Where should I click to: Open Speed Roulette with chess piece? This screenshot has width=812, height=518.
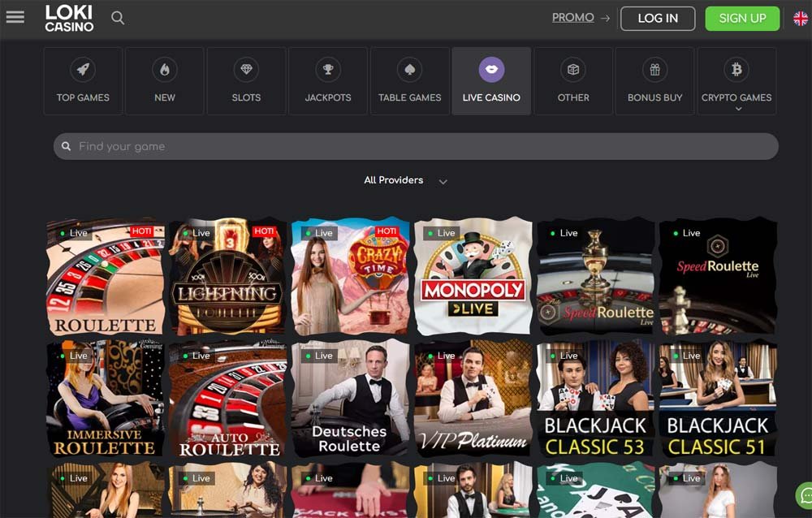pyautogui.click(x=719, y=277)
